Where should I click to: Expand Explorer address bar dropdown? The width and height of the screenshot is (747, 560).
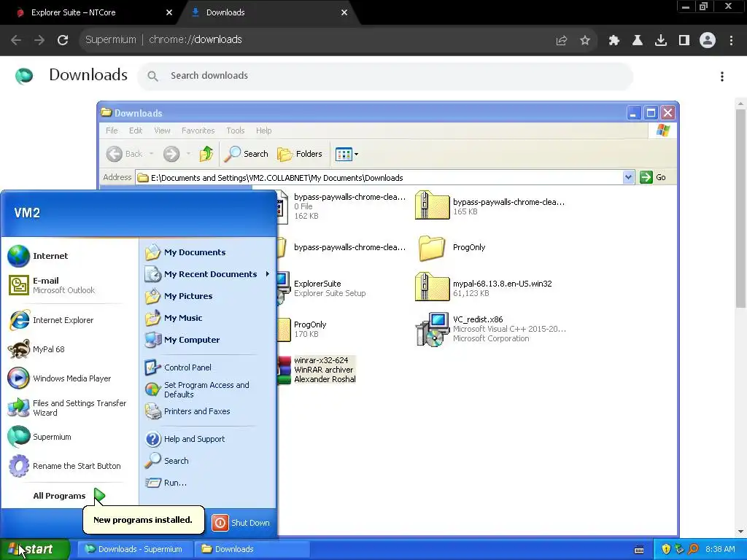[628, 177]
